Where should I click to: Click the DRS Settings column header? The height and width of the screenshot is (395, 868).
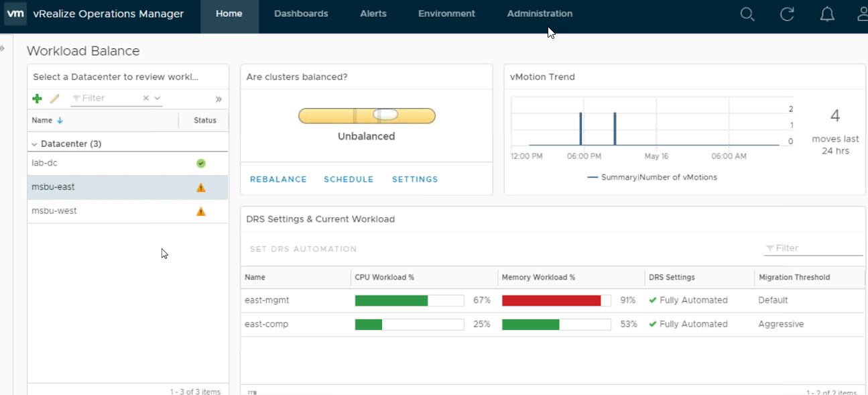(672, 278)
